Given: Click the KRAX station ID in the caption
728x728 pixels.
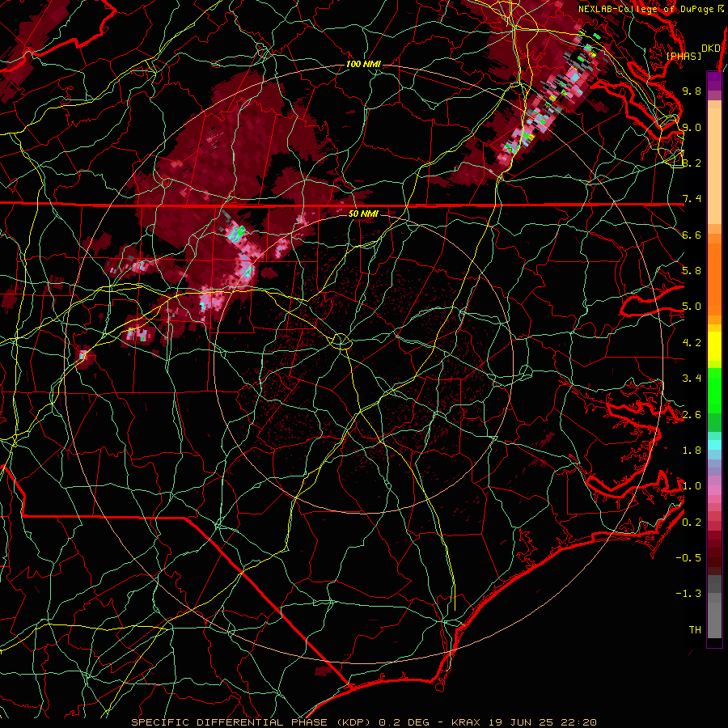Looking at the screenshot, I should point(467,722).
